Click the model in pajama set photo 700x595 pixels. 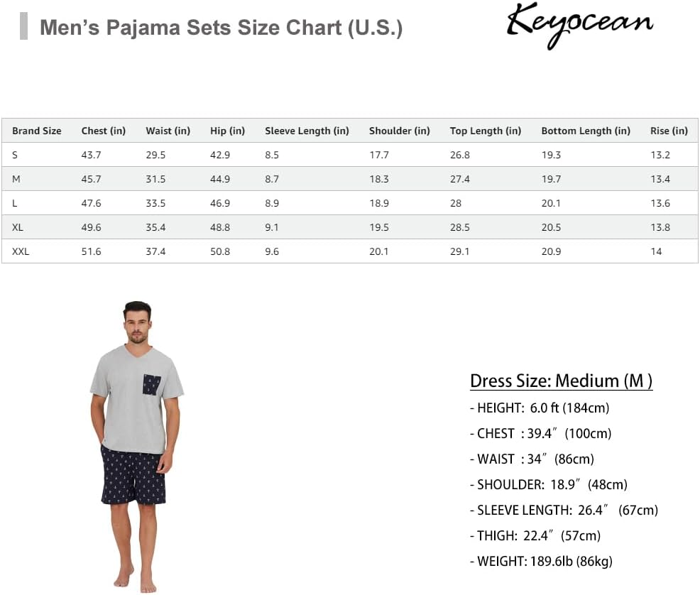point(136,447)
